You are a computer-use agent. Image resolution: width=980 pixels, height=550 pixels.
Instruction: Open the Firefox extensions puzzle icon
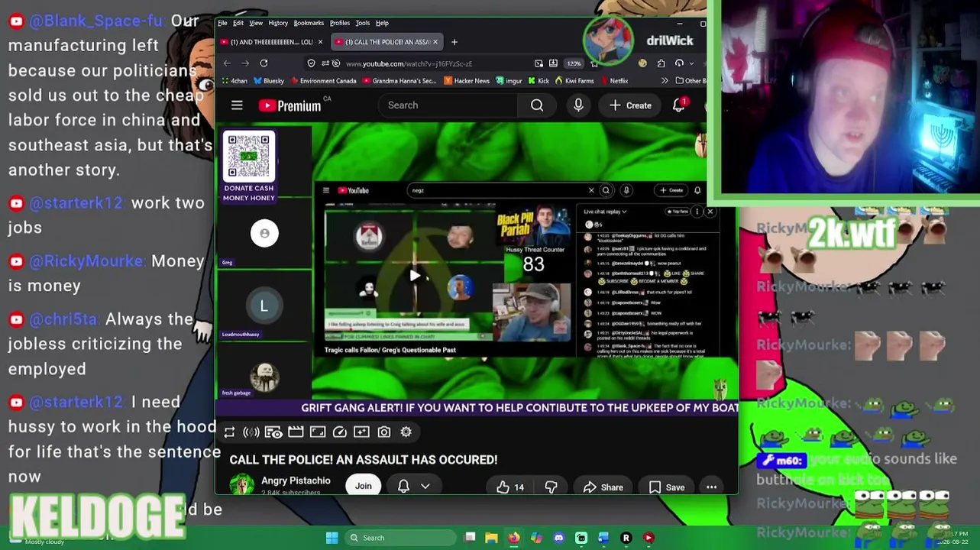point(661,63)
